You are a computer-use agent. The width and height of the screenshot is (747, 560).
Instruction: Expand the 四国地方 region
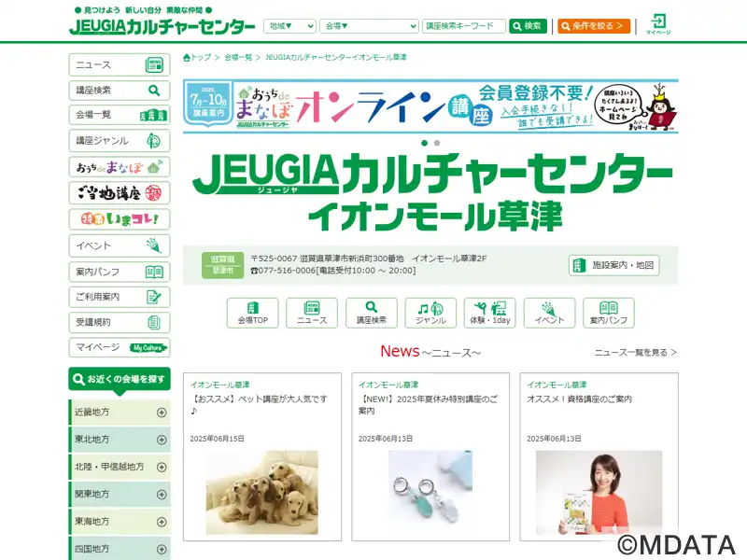(120, 549)
